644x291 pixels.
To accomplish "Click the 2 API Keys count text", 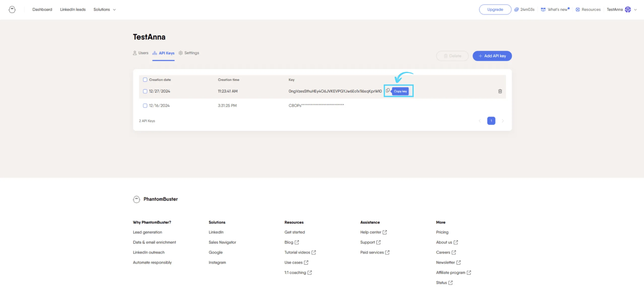I will (147, 121).
